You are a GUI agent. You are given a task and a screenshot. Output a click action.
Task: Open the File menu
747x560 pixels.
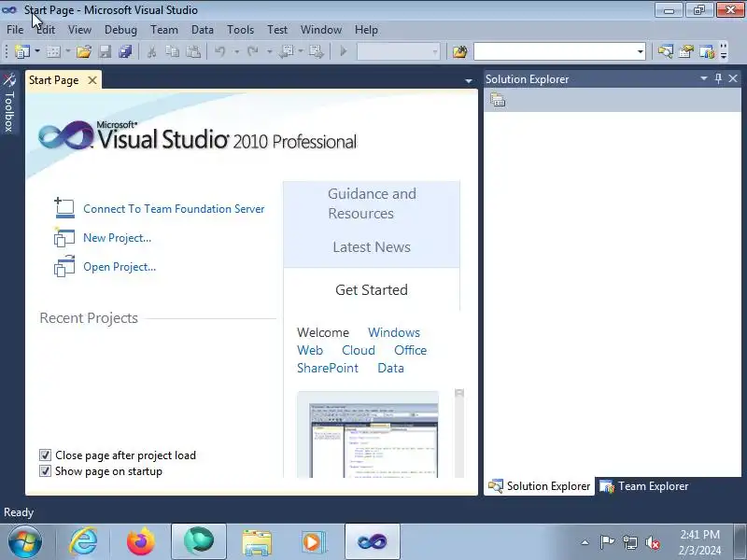click(15, 30)
